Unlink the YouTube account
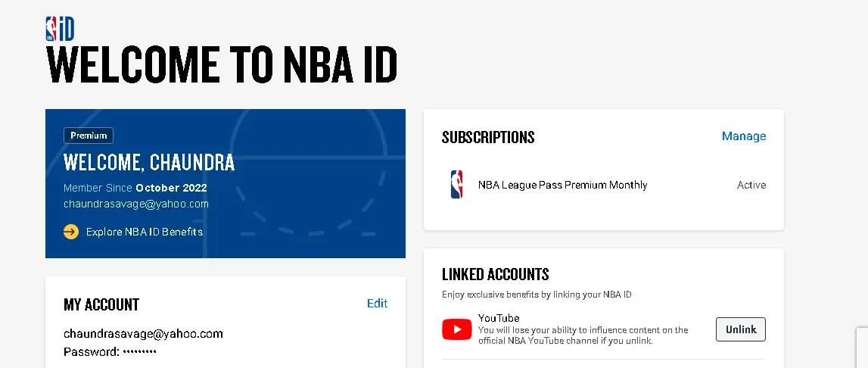 click(x=741, y=329)
